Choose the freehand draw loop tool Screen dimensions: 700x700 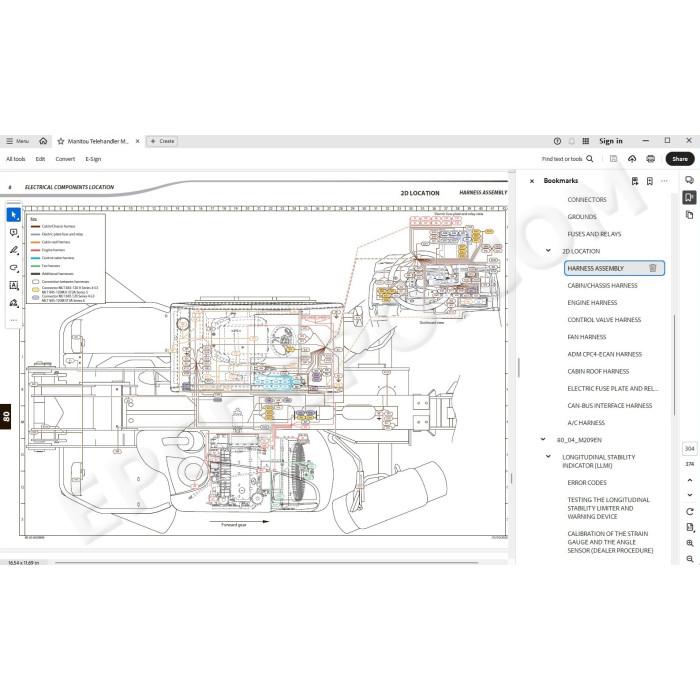pyautogui.click(x=14, y=268)
